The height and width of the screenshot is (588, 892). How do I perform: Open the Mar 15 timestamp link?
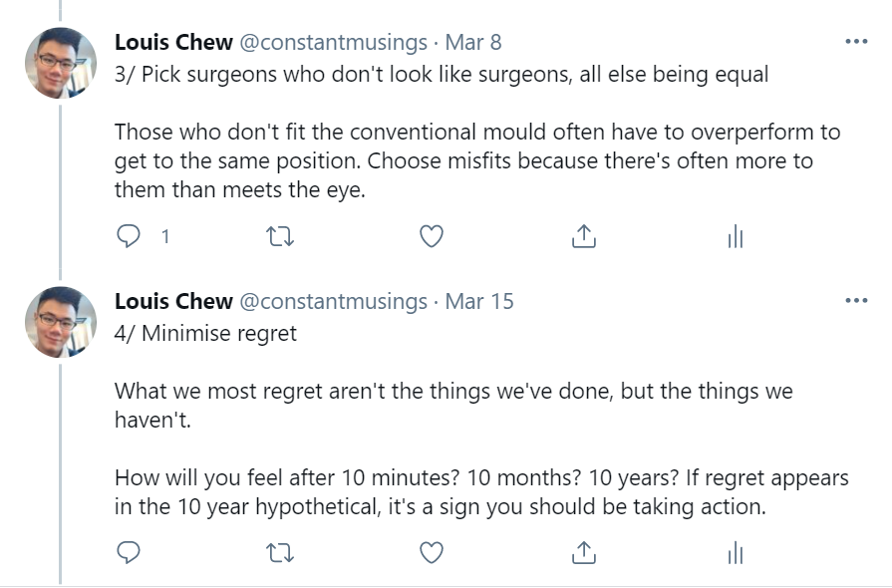[x=479, y=301]
